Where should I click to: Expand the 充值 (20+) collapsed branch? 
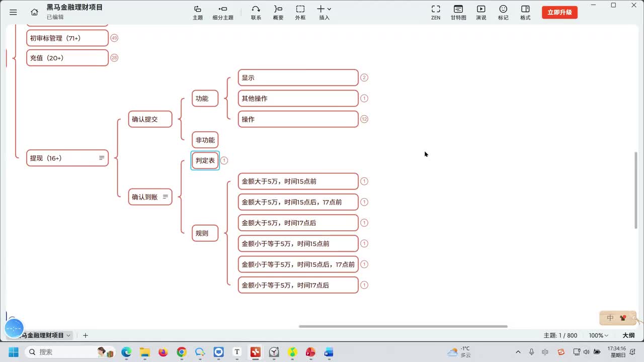pos(114,58)
